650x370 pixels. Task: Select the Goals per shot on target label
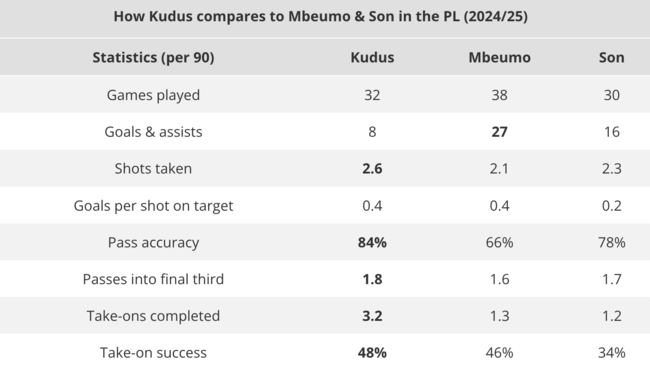tap(153, 206)
